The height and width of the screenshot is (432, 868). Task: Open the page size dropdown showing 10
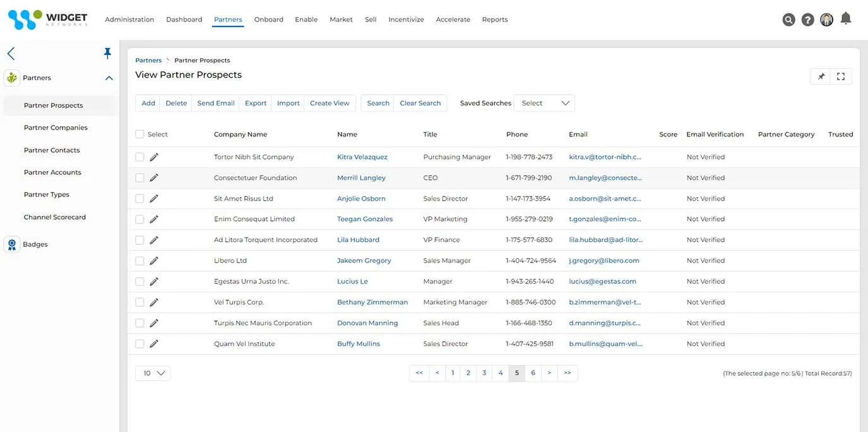coord(152,373)
